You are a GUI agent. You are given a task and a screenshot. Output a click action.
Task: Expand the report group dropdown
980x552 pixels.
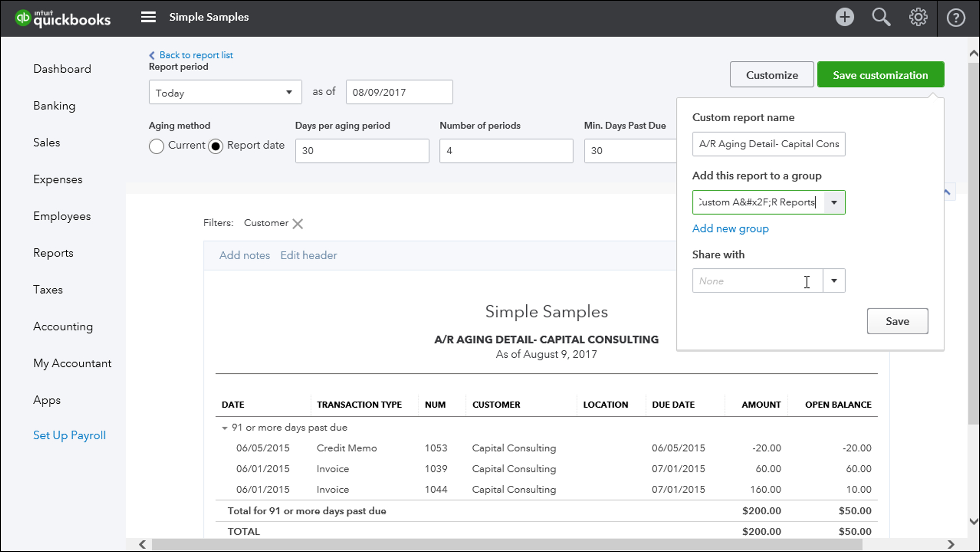click(x=833, y=202)
